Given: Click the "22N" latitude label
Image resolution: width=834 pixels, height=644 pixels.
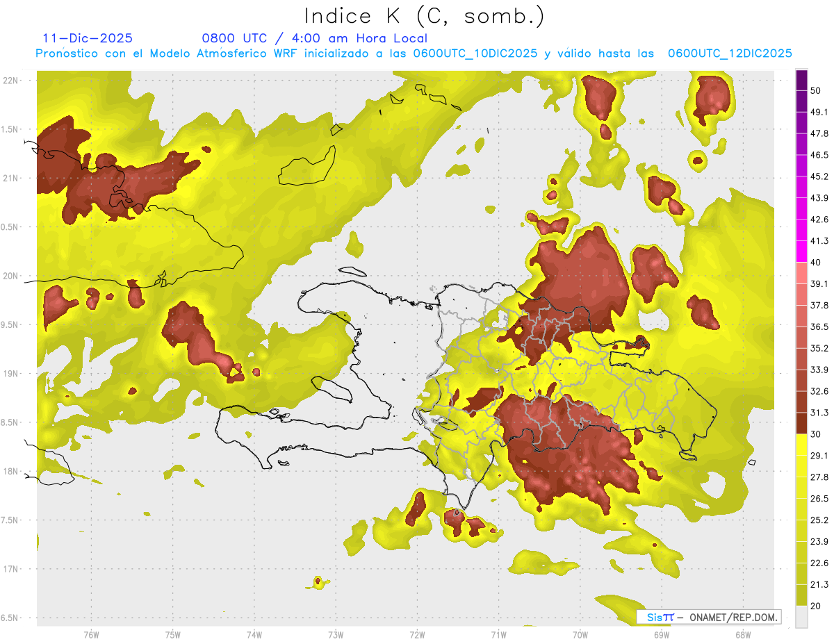Looking at the screenshot, I should [12, 81].
